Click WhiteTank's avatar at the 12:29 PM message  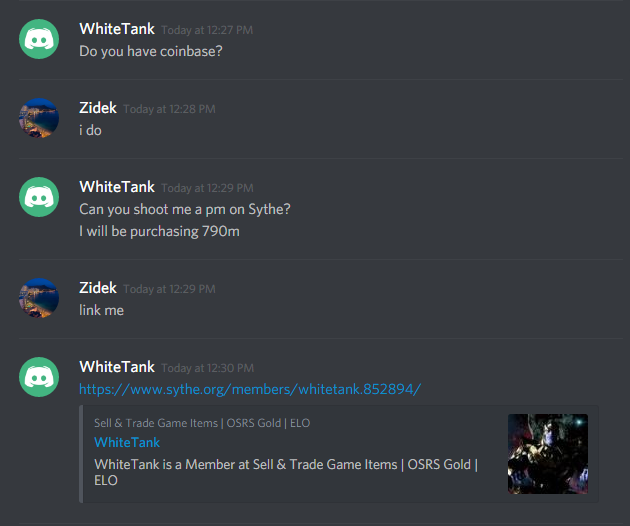click(x=39, y=197)
